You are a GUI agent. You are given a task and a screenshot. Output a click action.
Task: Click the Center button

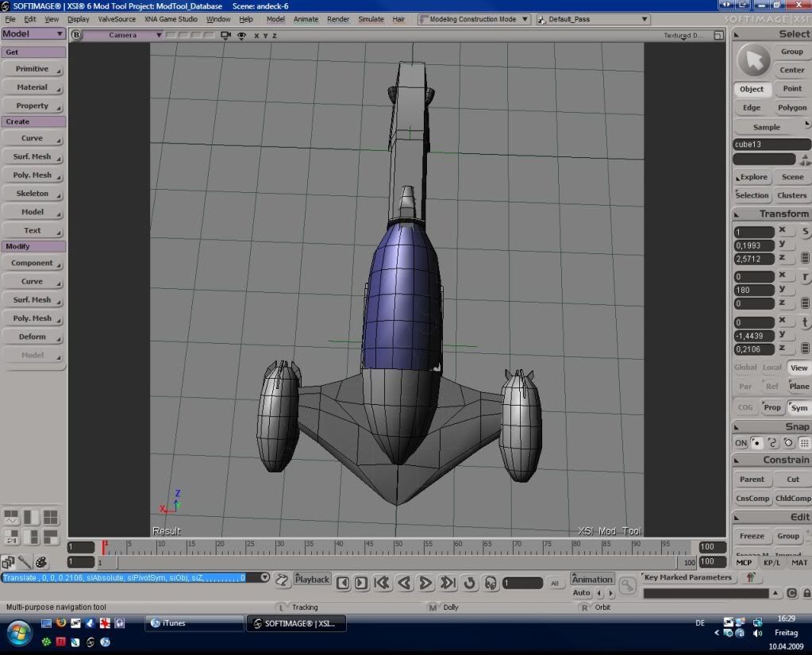(792, 70)
